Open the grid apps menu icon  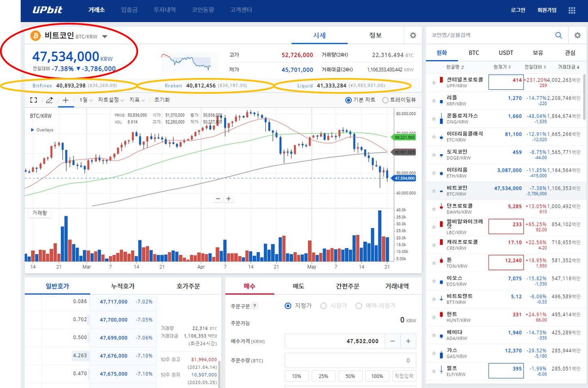[x=572, y=10]
